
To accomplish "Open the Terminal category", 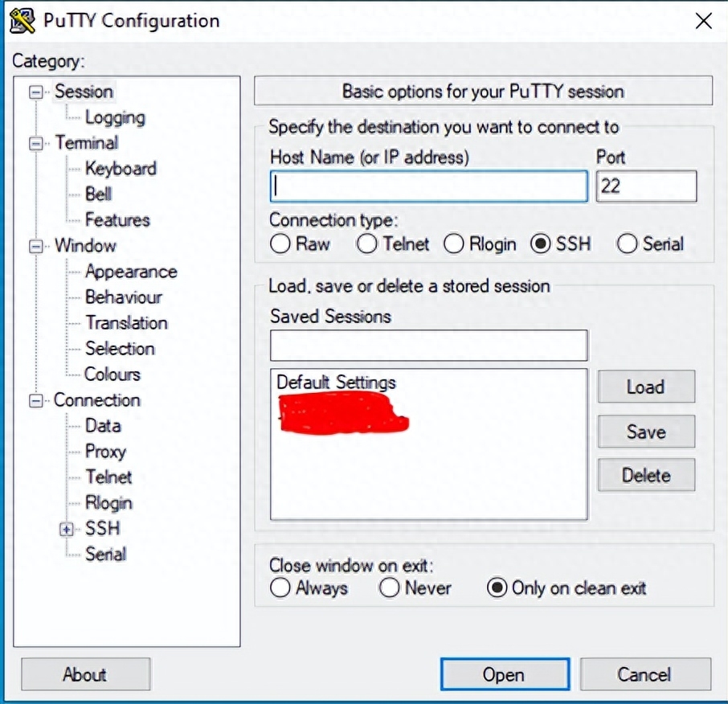I will point(86,142).
